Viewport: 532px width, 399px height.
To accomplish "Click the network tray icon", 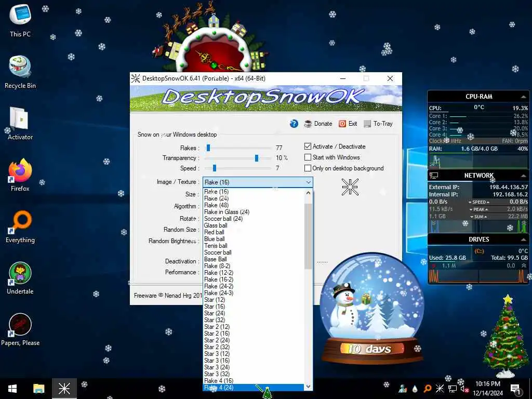I will (453, 389).
